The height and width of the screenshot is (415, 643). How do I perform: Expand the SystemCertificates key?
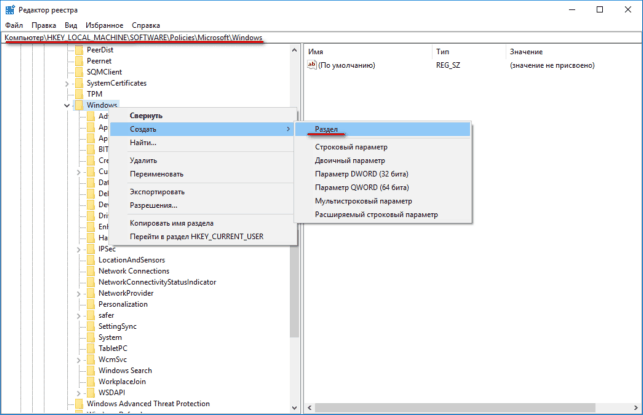(x=67, y=84)
